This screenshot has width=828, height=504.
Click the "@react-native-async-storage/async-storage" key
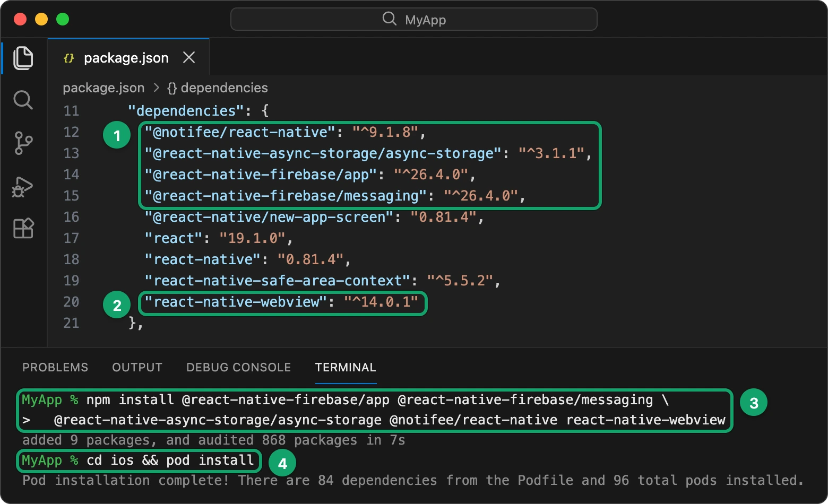coord(323,153)
